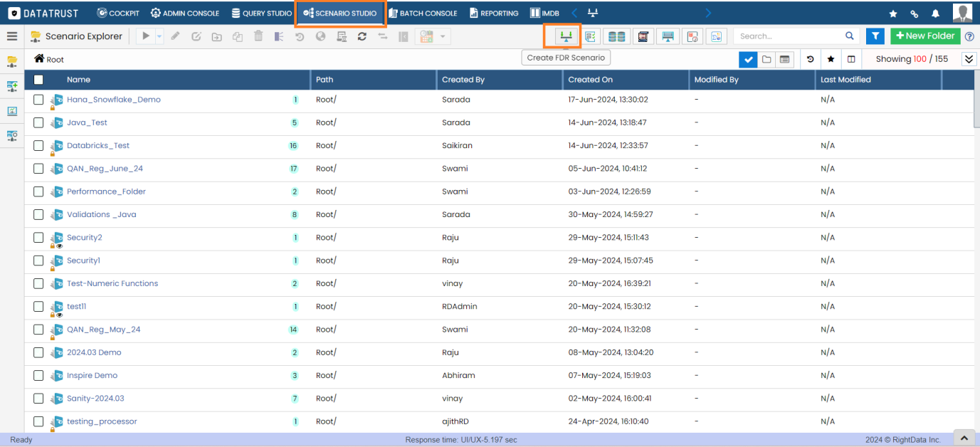
Task: Open the hamburger side menu
Action: coord(12,36)
